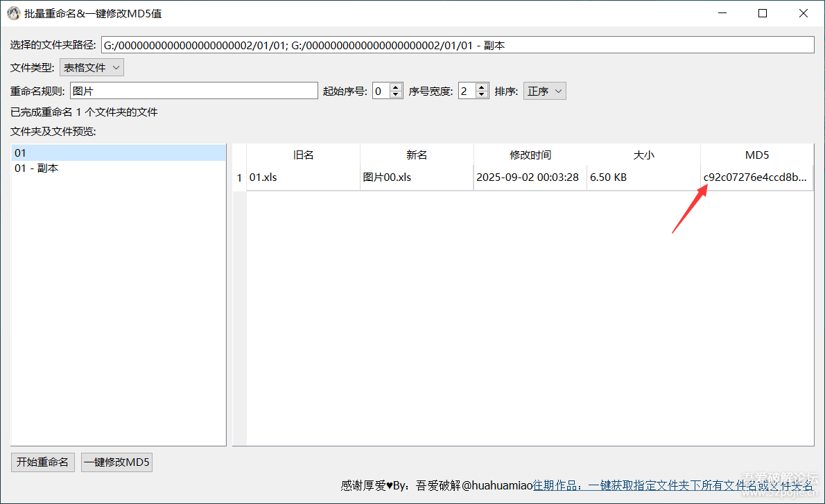Click the app icon in title bar
Viewport: 825px width, 504px height.
(x=13, y=13)
